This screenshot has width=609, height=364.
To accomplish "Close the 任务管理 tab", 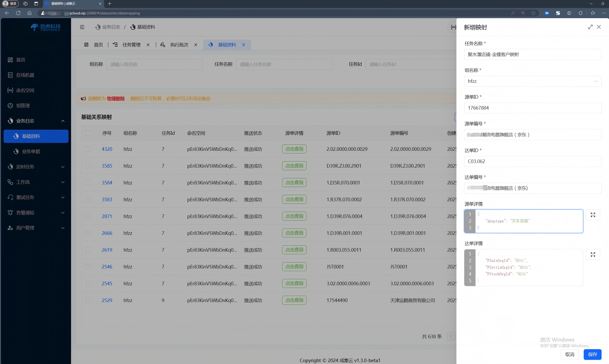I will [x=148, y=45].
